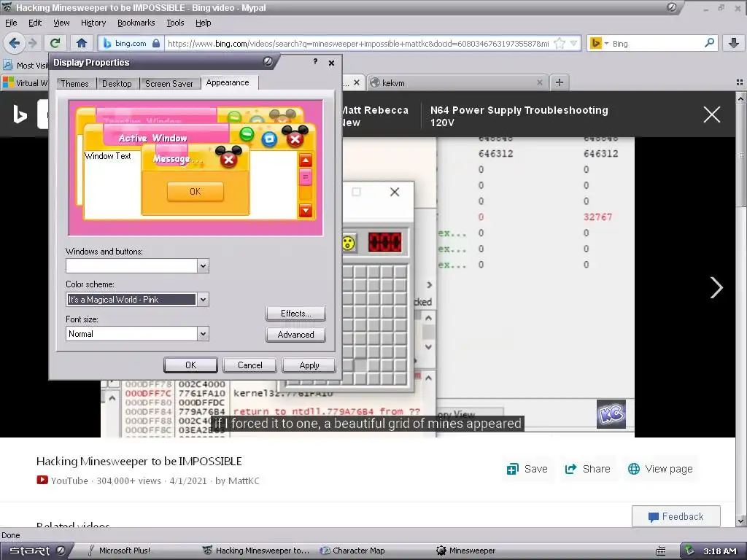
Task: Reload the page with the refresh icon
Action: pyautogui.click(x=55, y=43)
